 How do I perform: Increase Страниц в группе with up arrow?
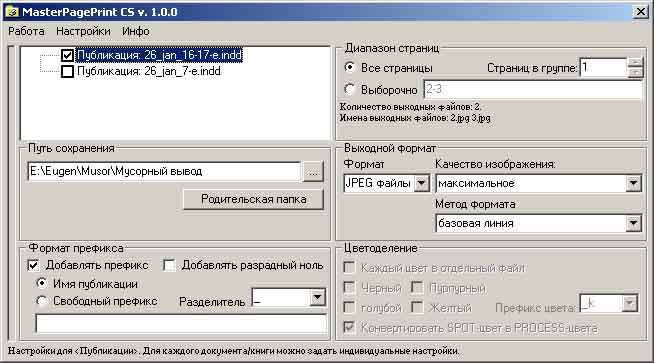tap(635, 63)
